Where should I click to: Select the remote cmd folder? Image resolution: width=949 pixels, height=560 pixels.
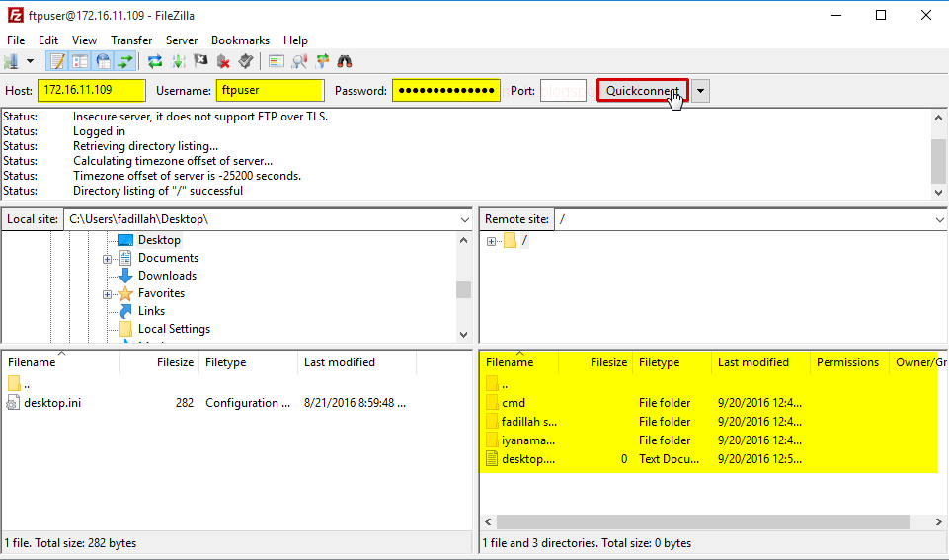pos(514,403)
